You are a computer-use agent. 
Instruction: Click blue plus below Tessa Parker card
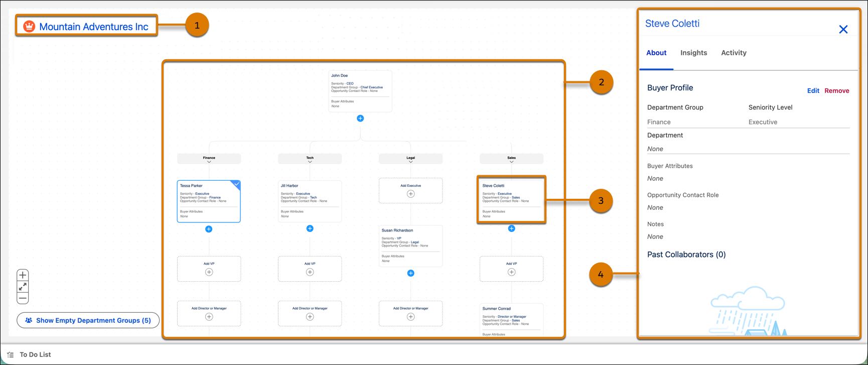click(209, 229)
